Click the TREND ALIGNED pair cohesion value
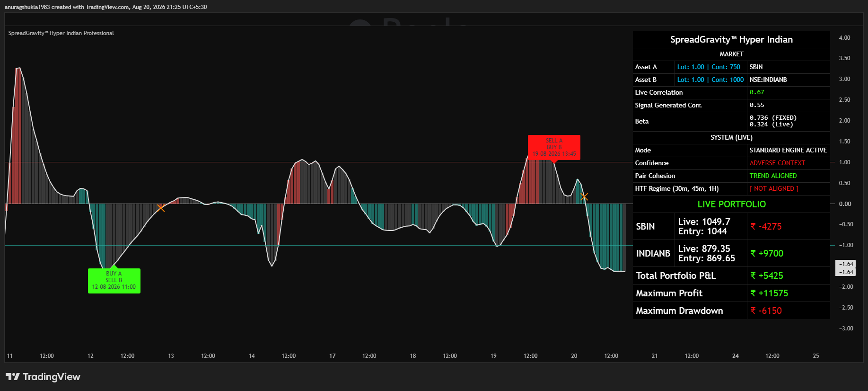The height and width of the screenshot is (391, 868). coord(773,176)
